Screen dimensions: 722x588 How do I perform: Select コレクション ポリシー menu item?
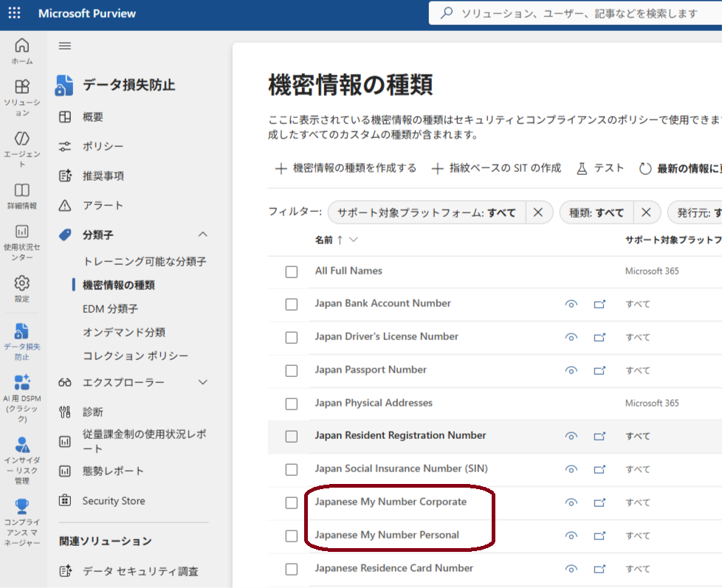[135, 356]
